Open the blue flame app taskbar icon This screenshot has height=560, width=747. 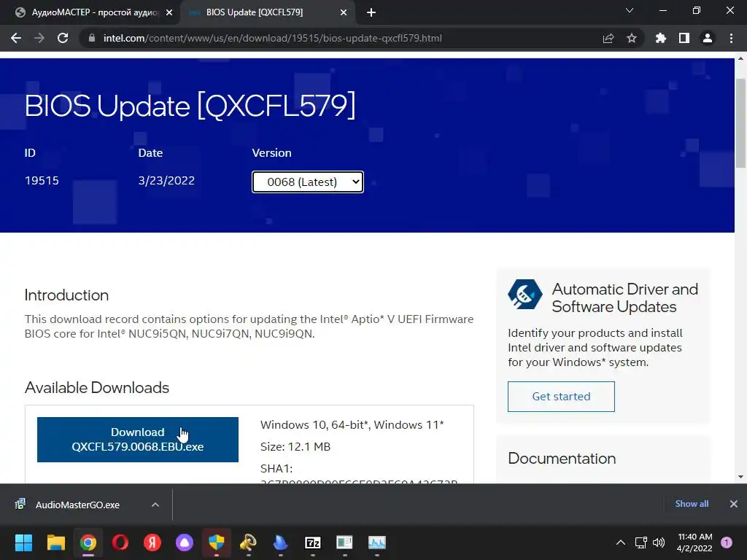[281, 542]
